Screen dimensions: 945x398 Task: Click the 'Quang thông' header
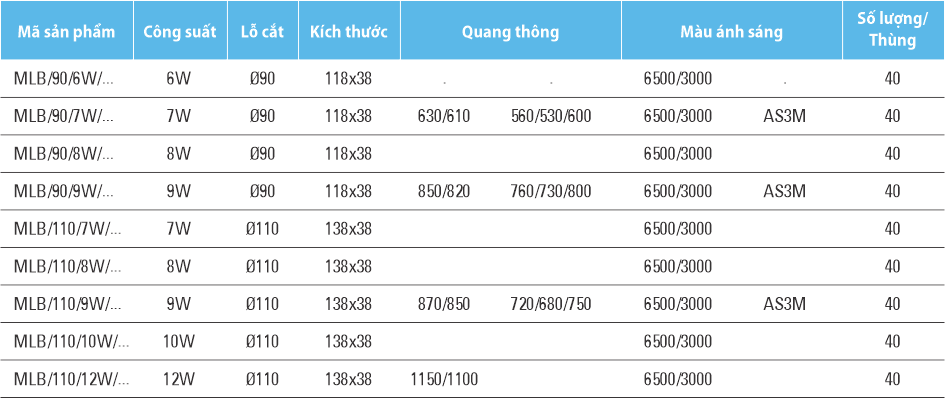tap(510, 31)
